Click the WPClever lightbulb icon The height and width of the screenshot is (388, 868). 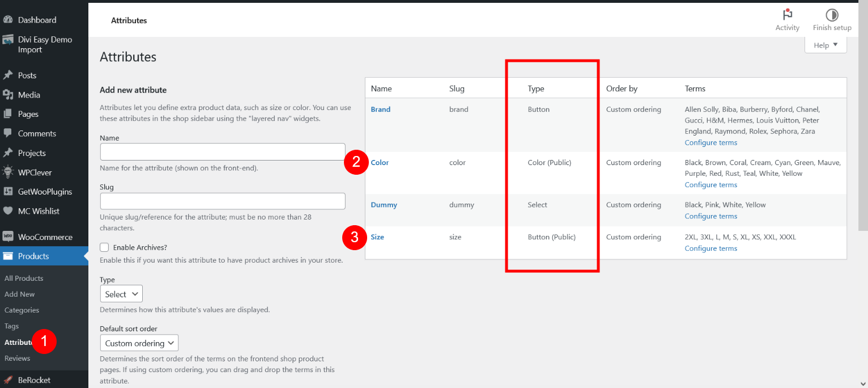8,172
